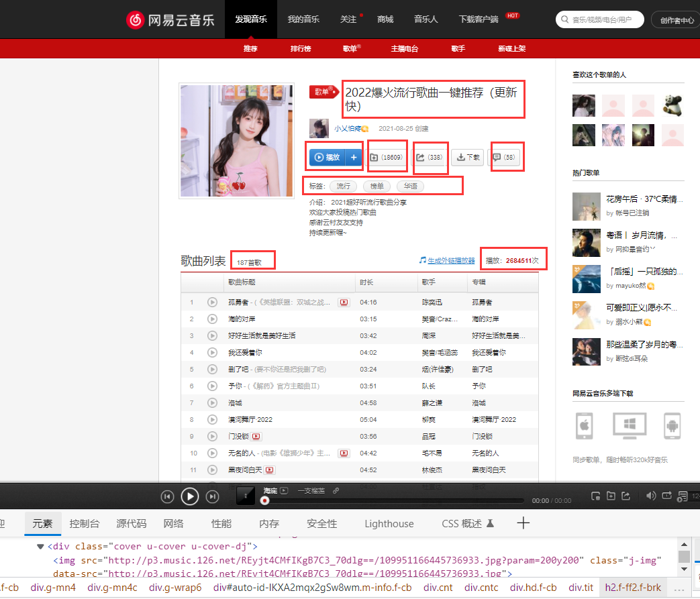Select the 推荐 sub-navigation item
Screen dimensions: 700x599
coord(250,48)
